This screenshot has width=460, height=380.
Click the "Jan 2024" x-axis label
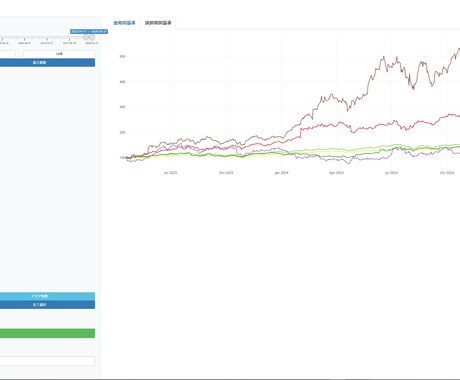pos(281,173)
